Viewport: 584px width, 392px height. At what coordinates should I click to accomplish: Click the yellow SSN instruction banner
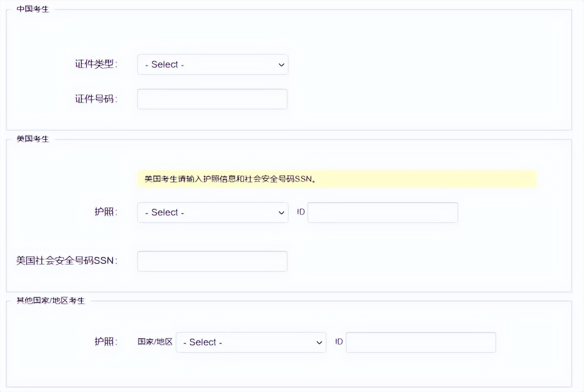pos(336,179)
